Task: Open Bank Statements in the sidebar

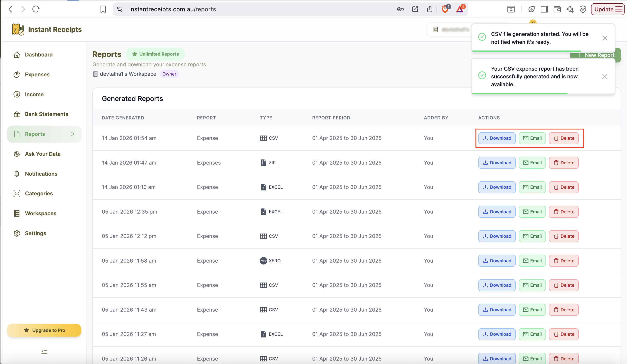Action: [x=44, y=114]
